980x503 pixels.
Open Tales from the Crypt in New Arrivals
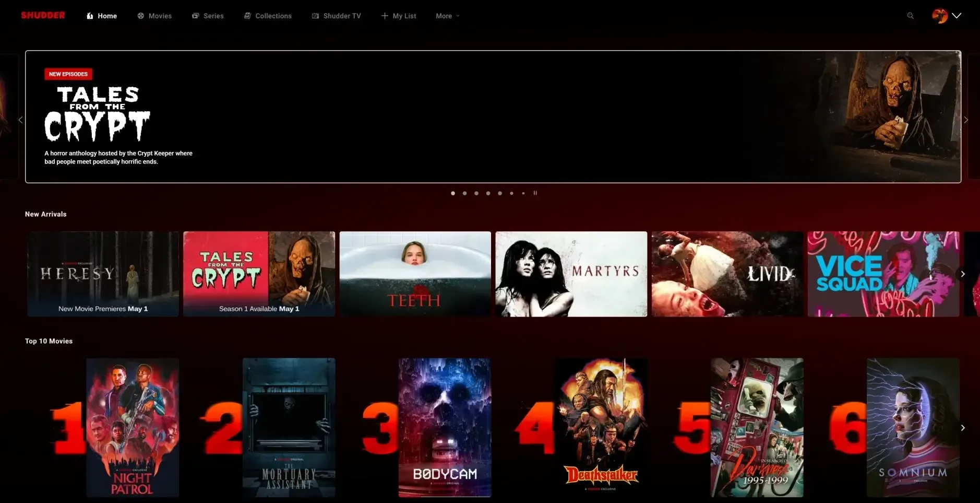pos(259,274)
